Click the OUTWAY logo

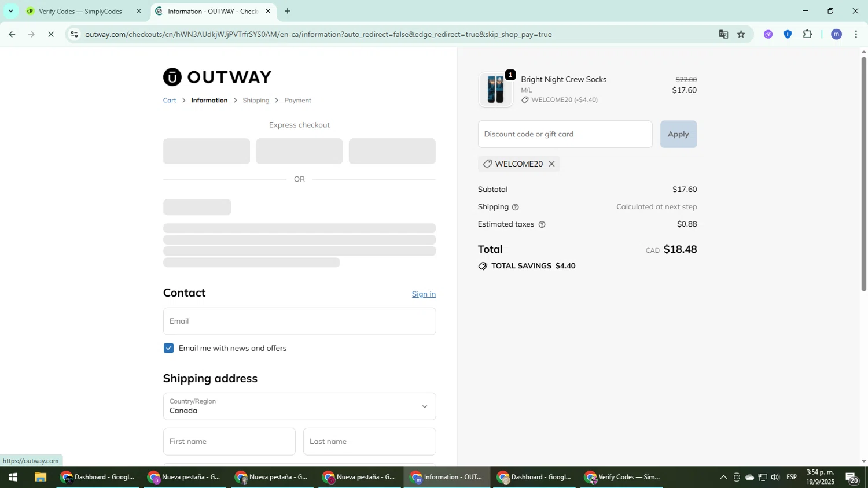[217, 77]
